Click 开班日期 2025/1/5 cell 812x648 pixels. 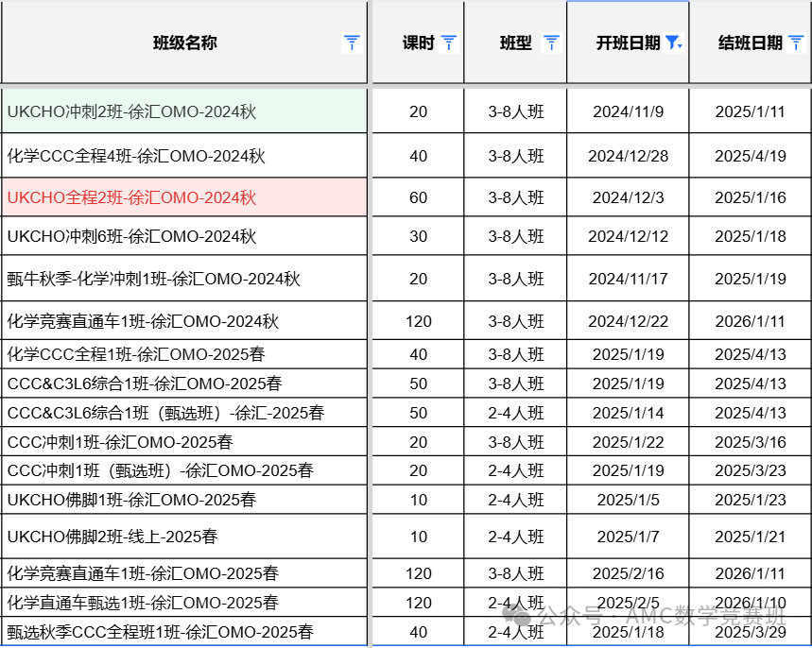629,500
